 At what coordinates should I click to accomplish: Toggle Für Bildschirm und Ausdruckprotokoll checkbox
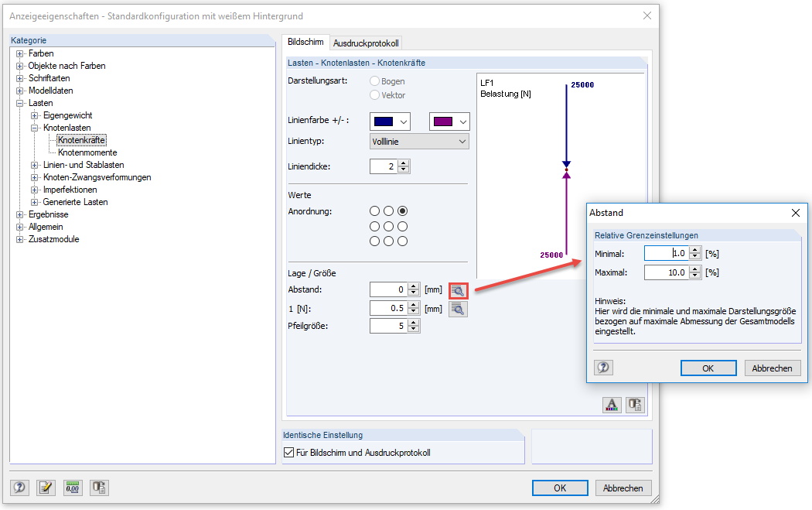coord(289,453)
